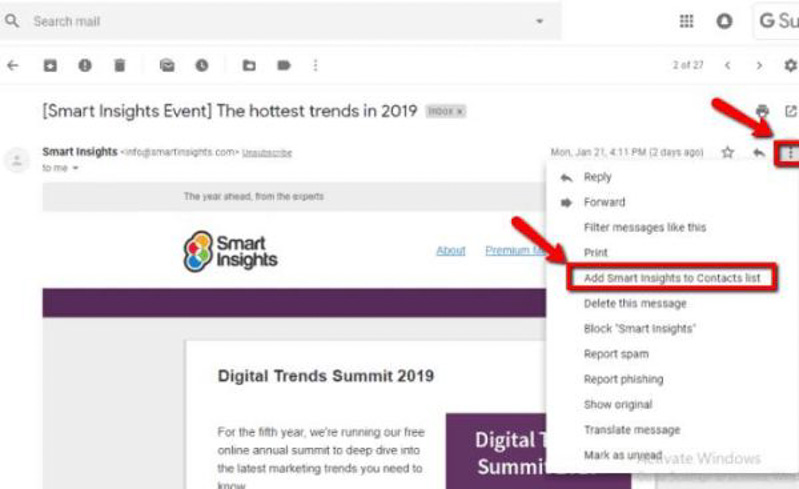Click the sender avatar icon

[x=17, y=160]
